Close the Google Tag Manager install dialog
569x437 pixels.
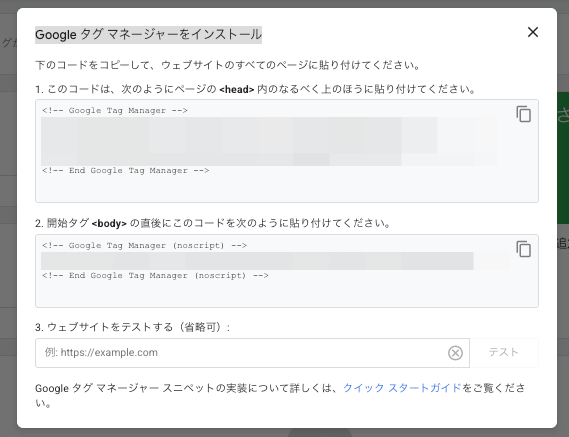[532, 32]
